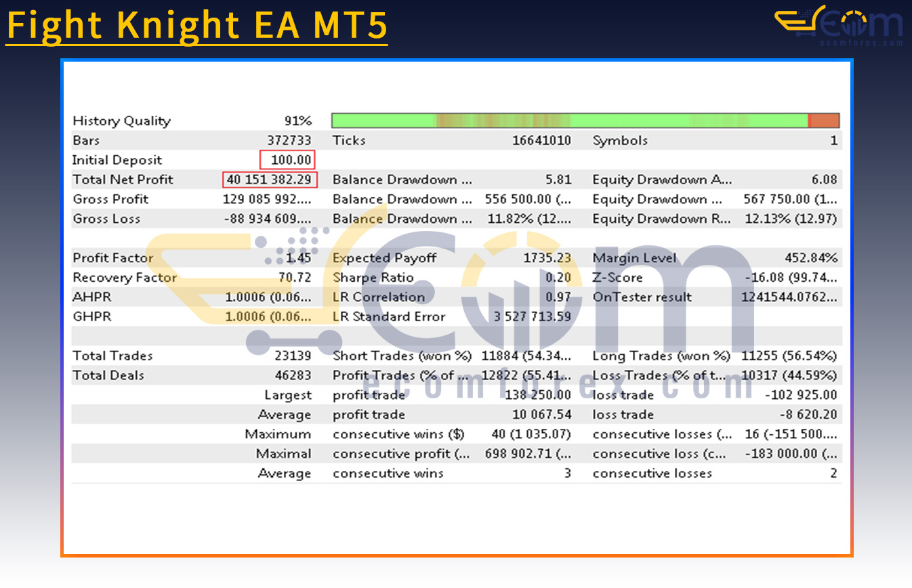Click the Balance Drawdown value 556 500.00
This screenshot has width=912, height=588.
528,200
